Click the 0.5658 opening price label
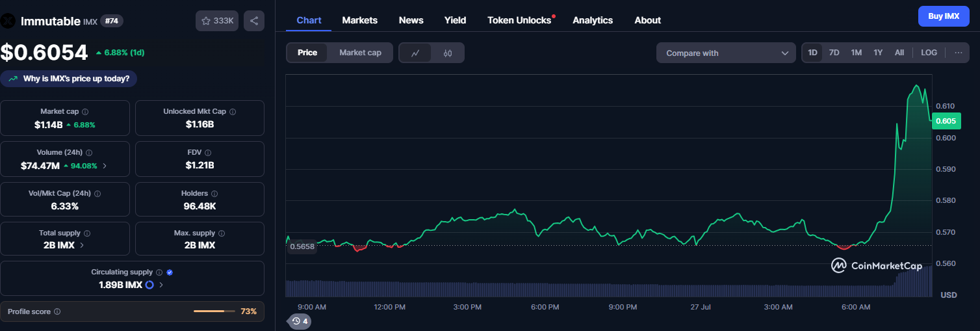The height and width of the screenshot is (331, 980). [302, 246]
